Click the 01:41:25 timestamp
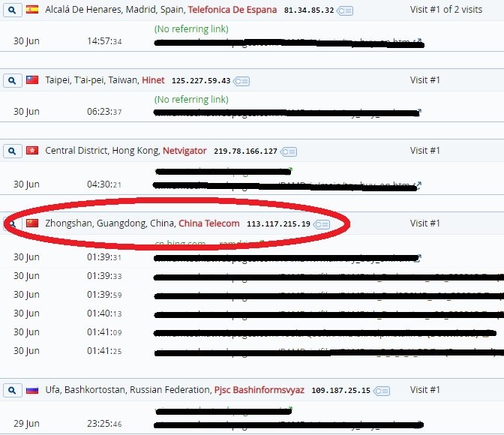504x435 pixels. [x=104, y=351]
